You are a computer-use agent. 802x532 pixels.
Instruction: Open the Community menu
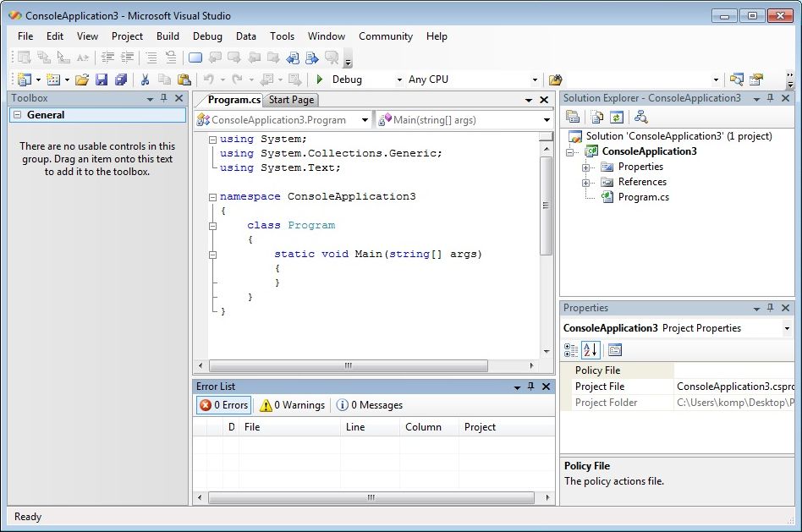(386, 36)
